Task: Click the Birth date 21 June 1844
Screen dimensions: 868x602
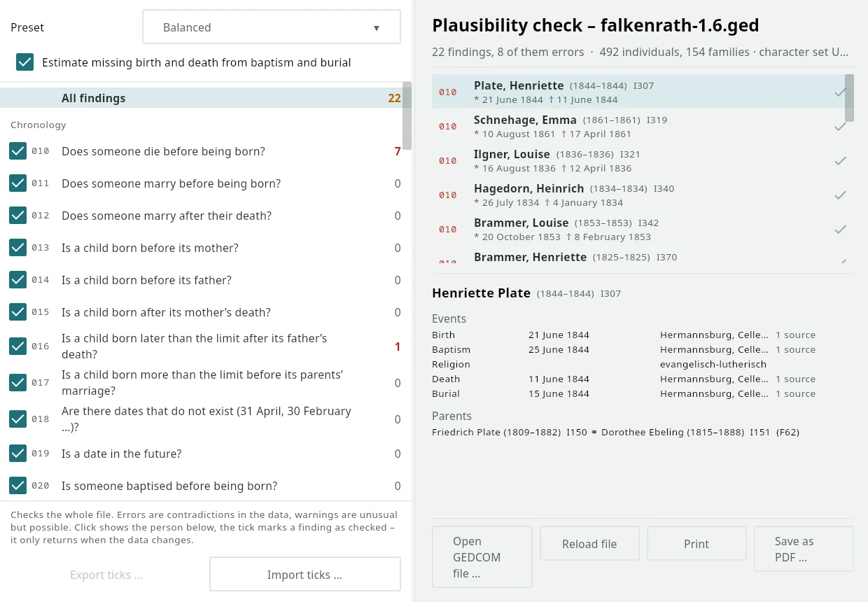Action: 559,335
